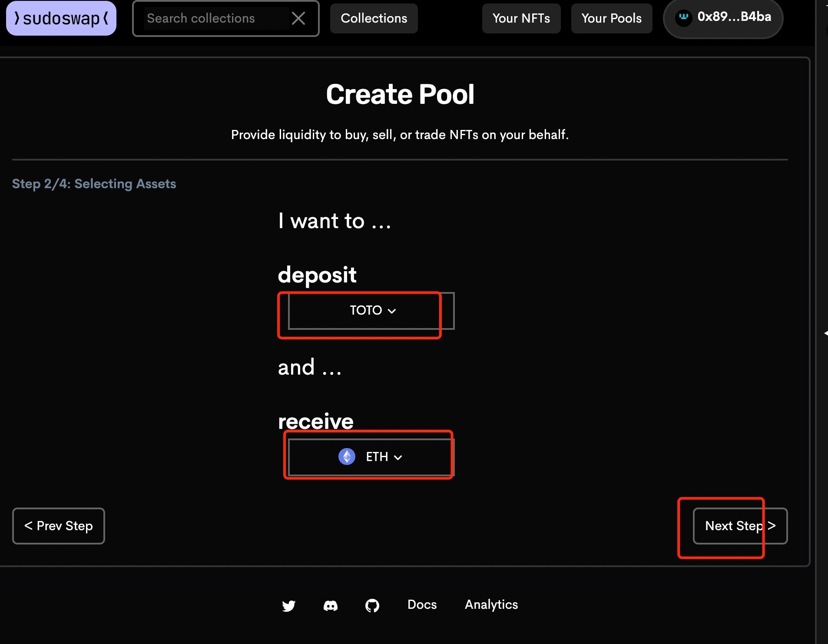Open the Your NFTs page
This screenshot has height=644, width=828.
pyautogui.click(x=521, y=18)
